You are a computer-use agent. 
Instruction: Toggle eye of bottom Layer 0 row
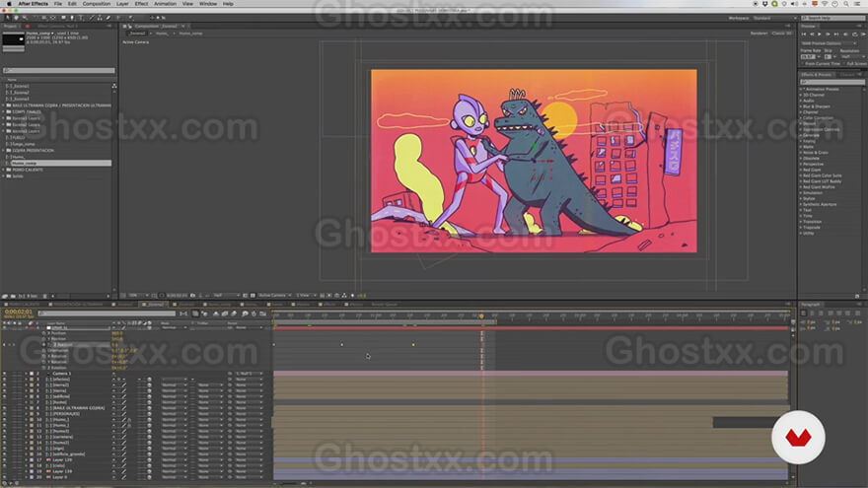[x=4, y=477]
